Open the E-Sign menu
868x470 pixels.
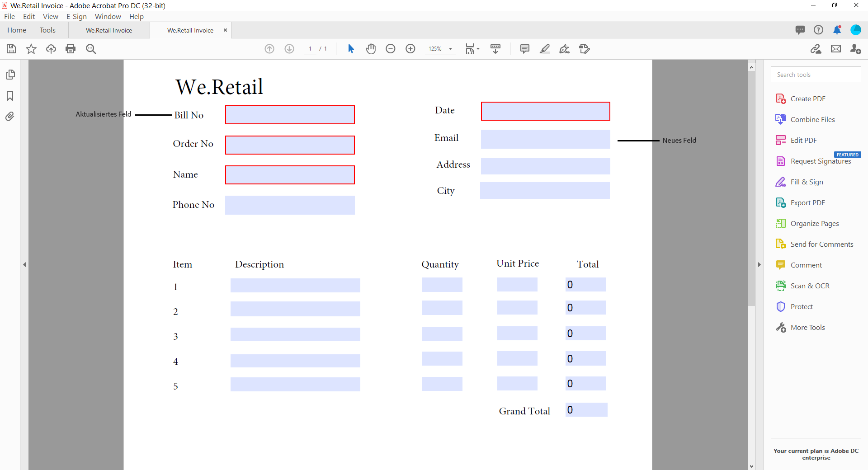(x=76, y=17)
